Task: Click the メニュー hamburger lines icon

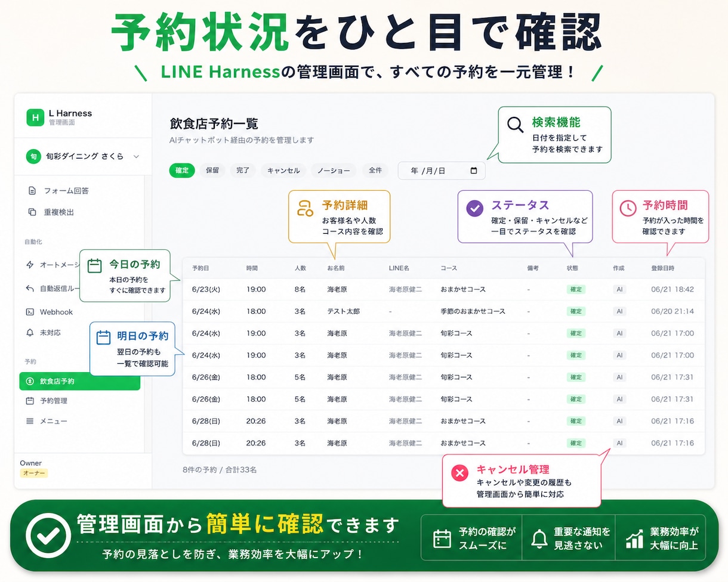Action: click(x=30, y=421)
